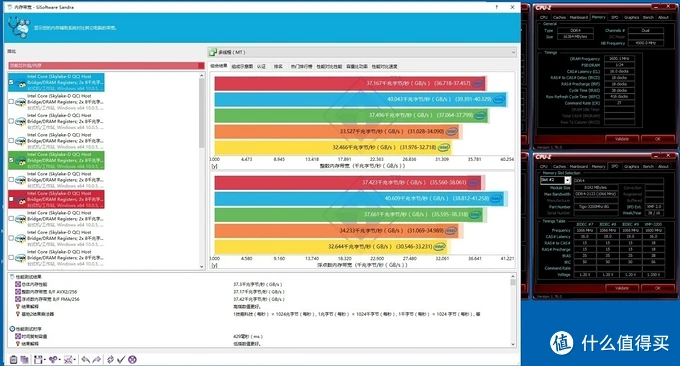Uncheck the green-highlighted reference result
The image size is (680, 366).
click(11, 160)
